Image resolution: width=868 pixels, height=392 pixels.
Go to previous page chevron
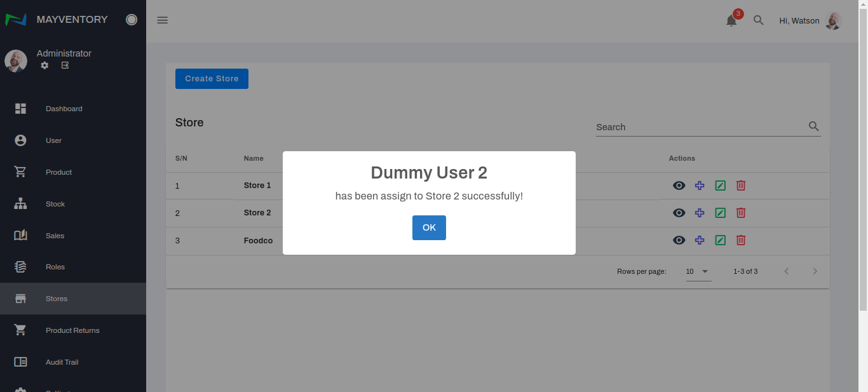787,271
